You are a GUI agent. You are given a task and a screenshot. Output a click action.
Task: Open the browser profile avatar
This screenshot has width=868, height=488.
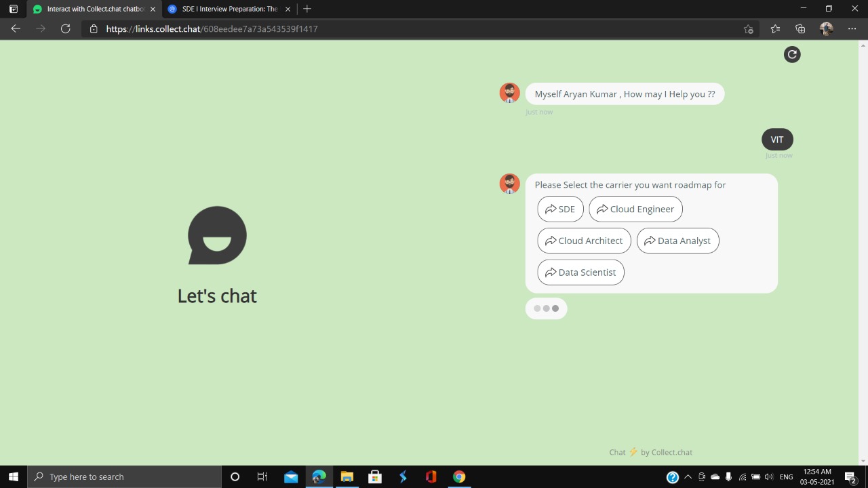click(x=826, y=28)
